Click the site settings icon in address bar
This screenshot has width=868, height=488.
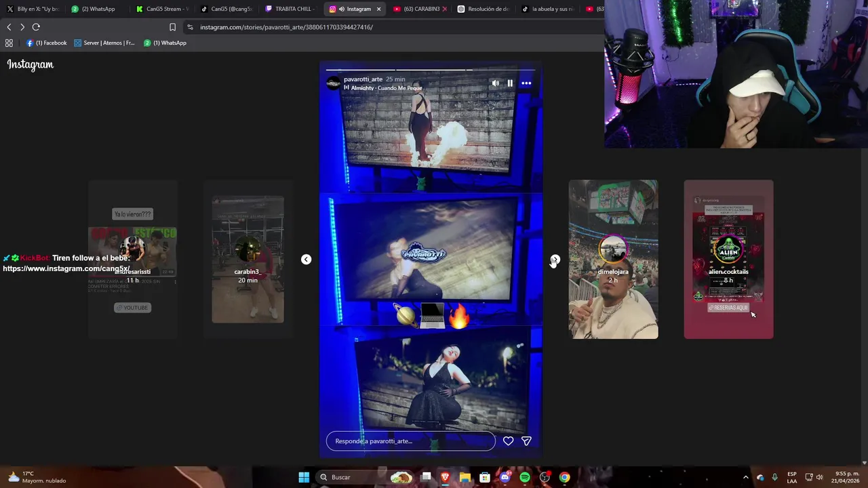tap(190, 27)
